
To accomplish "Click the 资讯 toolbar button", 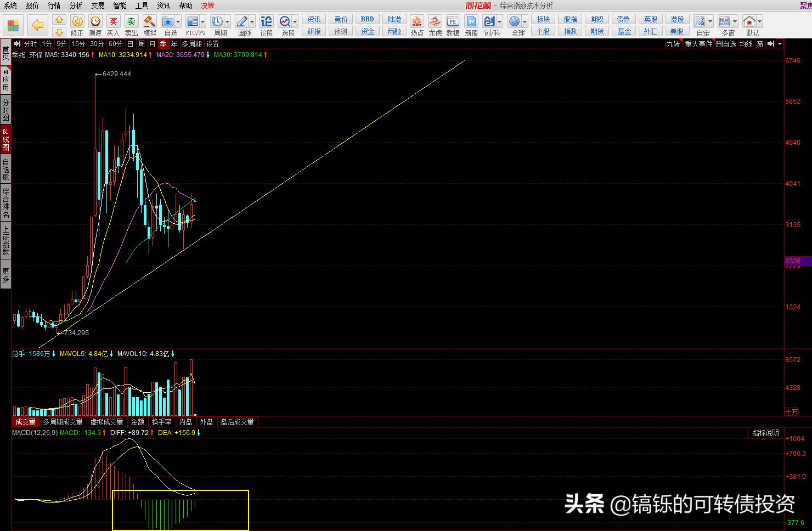I will (314, 19).
